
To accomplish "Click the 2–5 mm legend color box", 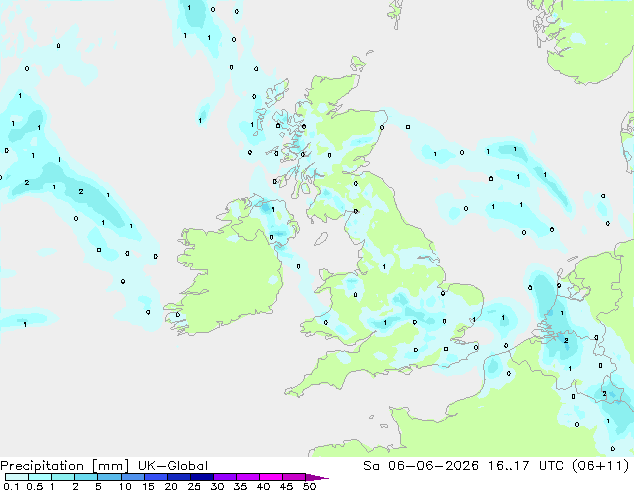I will click(86, 477).
